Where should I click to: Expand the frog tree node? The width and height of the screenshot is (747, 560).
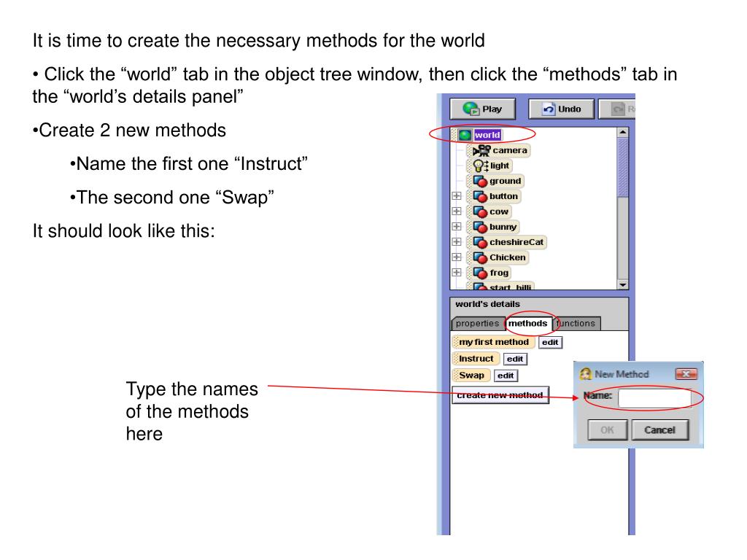pos(457,272)
